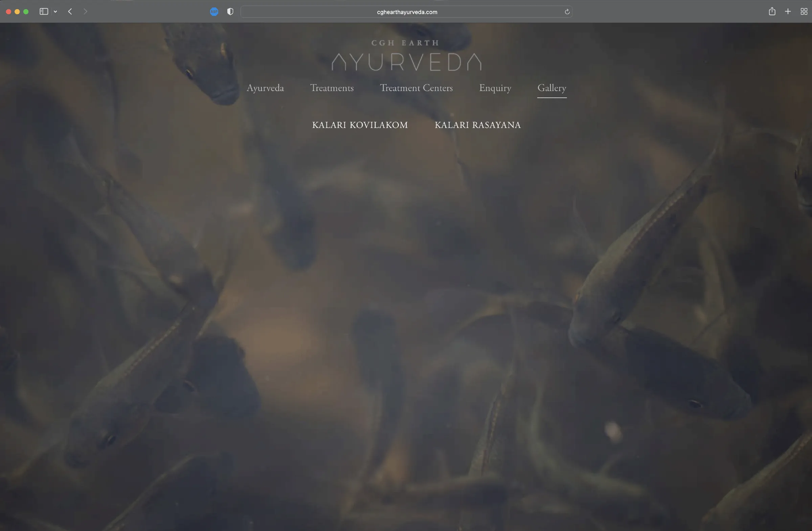Viewport: 812px width, 531px height.
Task: Click the CGH Earth Ayurveda logo
Action: pos(406,55)
